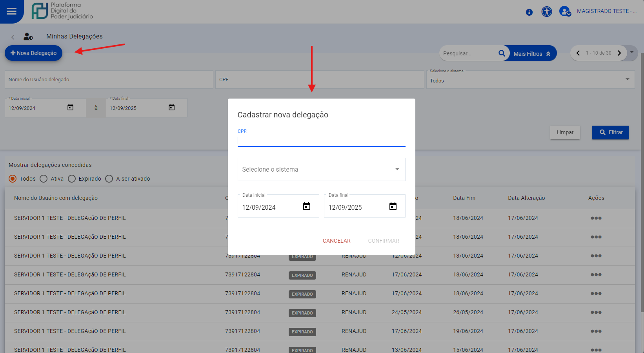Viewport: 644px width, 353px height.
Task: Expand the Selecione o sistema dropdown
Action: (321, 169)
